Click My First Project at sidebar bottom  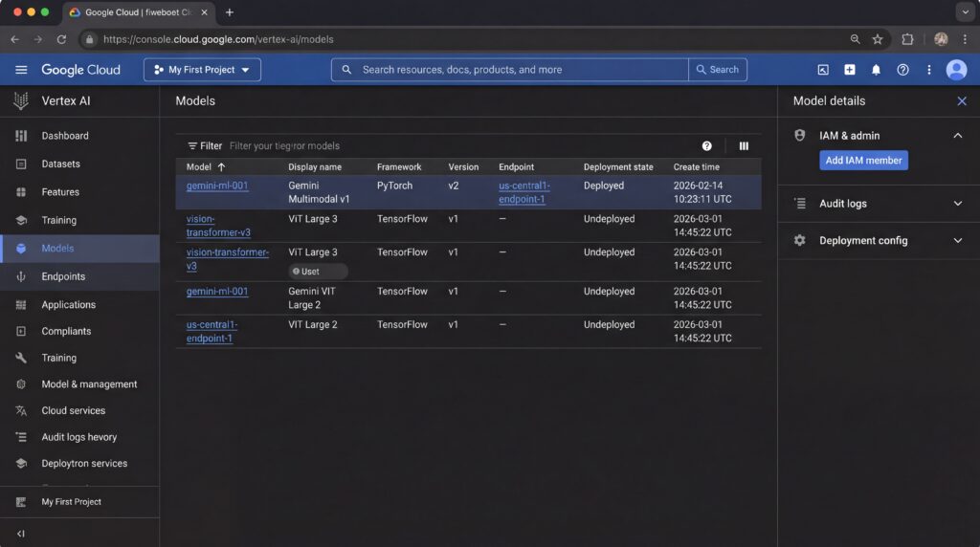71,501
